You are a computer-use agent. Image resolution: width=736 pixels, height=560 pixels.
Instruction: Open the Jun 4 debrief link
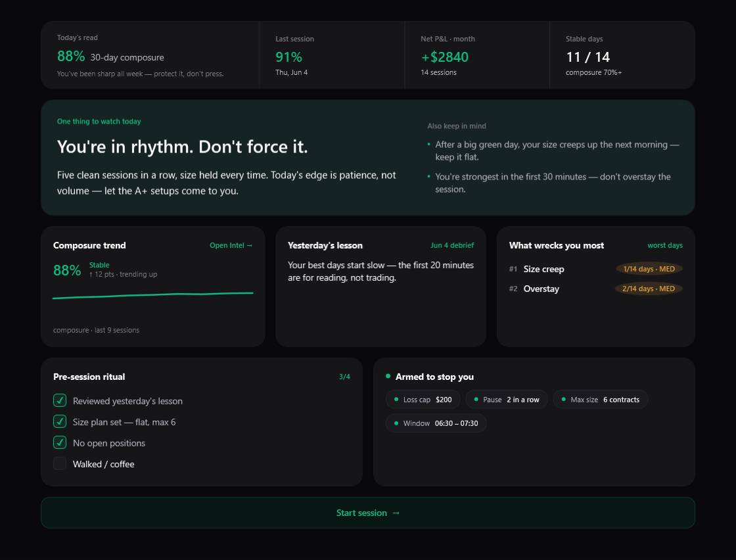[x=452, y=246]
